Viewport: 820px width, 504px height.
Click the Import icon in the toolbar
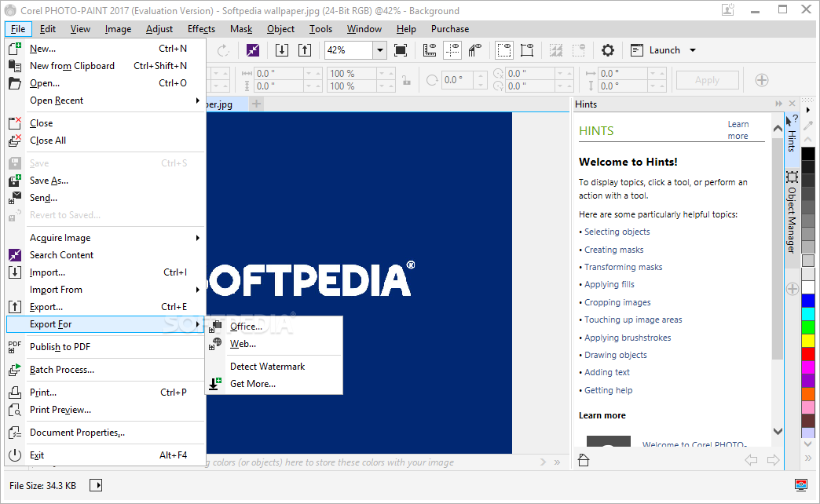coord(282,50)
